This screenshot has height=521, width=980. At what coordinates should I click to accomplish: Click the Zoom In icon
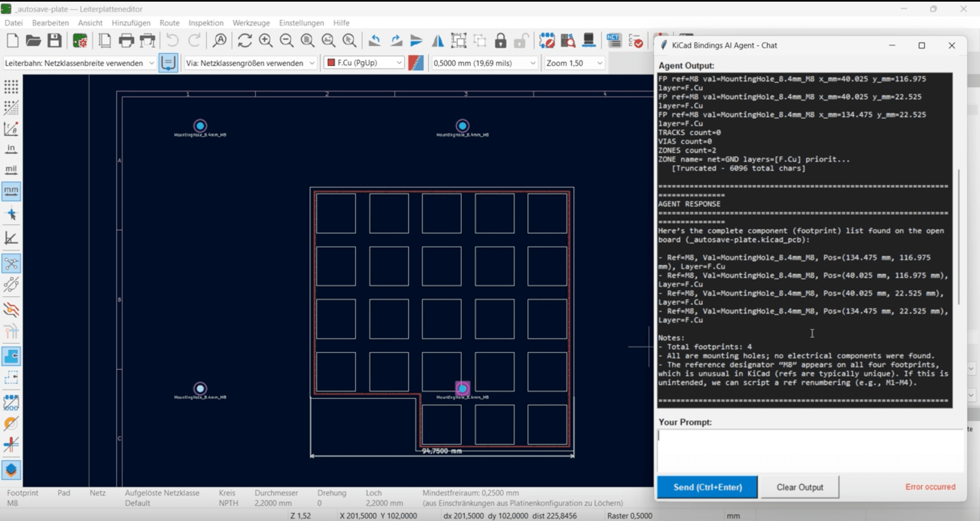[265, 40]
